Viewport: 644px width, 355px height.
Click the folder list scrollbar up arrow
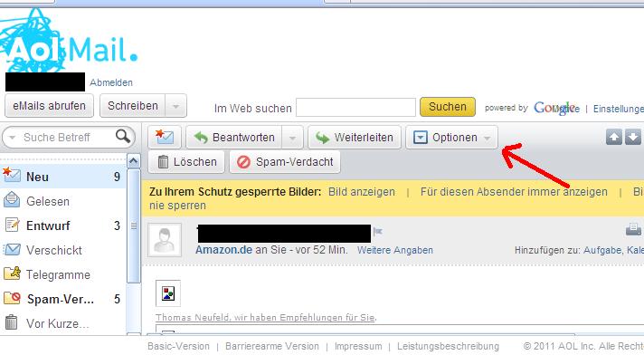[134, 161]
